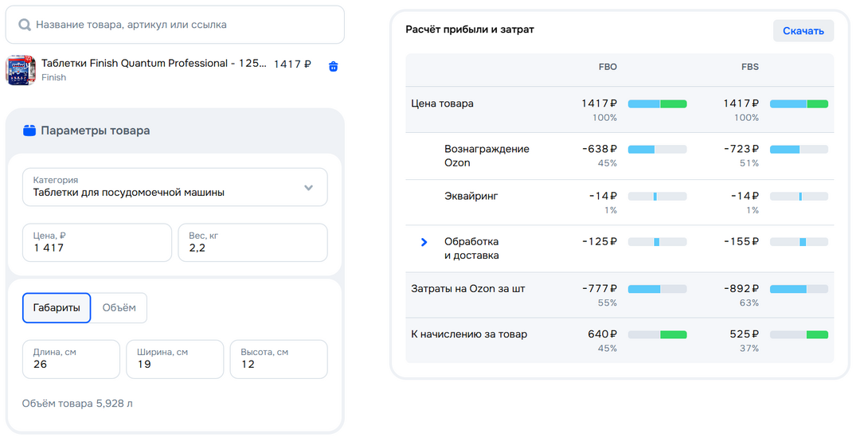Click the 525 ₽ FBS payout value
Image resolution: width=868 pixels, height=445 pixels.
pos(745,334)
